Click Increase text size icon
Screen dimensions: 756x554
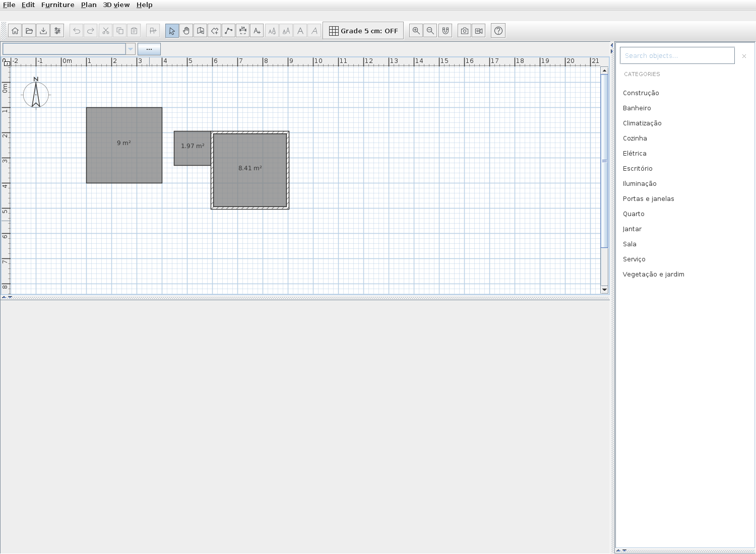coord(272,31)
